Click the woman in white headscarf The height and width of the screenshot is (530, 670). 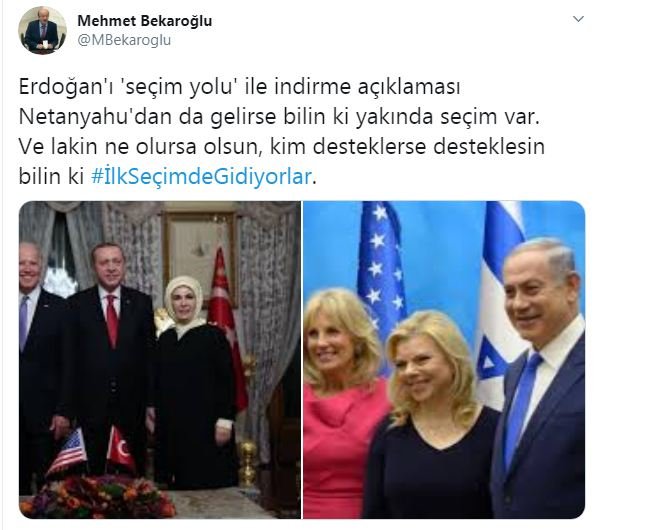click(x=193, y=380)
